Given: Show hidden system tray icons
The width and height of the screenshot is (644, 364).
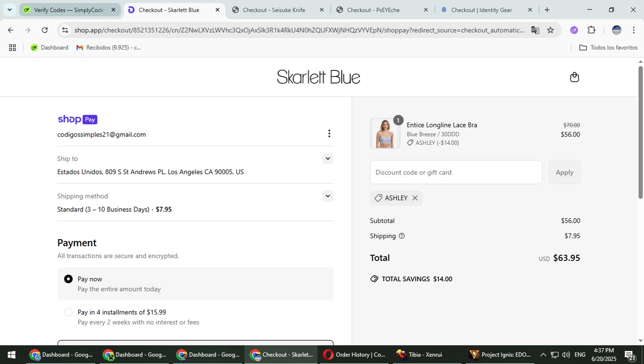Looking at the screenshot, I should (543, 355).
